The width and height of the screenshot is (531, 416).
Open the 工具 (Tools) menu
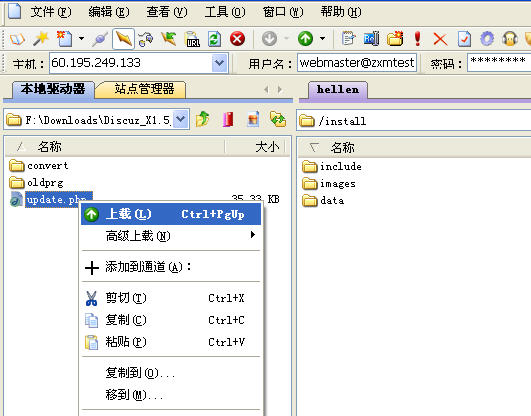pyautogui.click(x=225, y=12)
